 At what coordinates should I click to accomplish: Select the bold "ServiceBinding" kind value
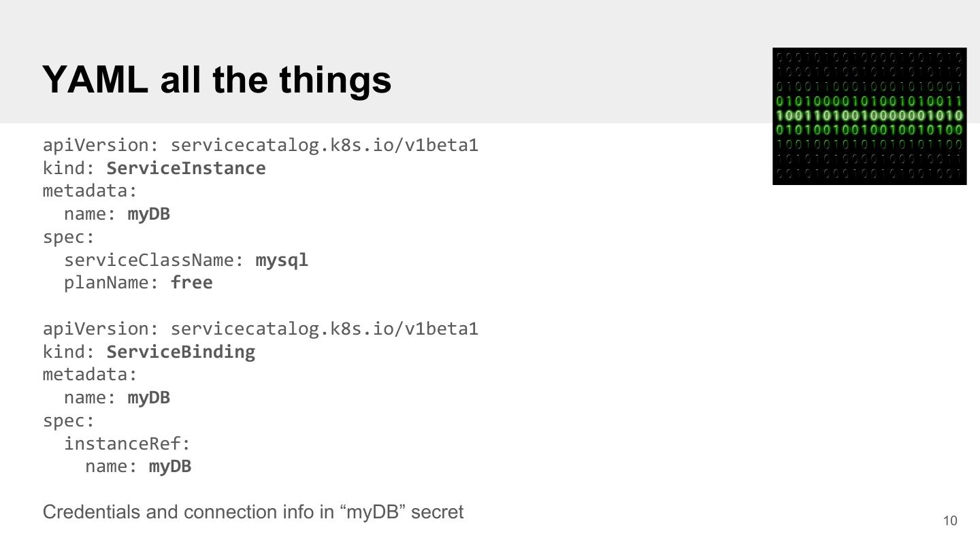180,352
